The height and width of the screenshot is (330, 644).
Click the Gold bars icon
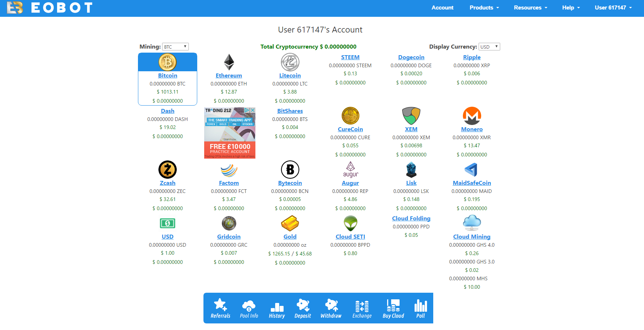[290, 223]
